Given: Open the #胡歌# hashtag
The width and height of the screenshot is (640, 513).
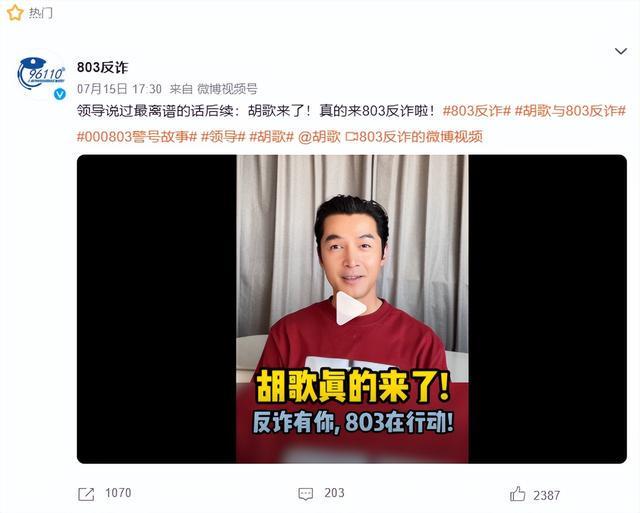Looking at the screenshot, I should tap(271, 136).
